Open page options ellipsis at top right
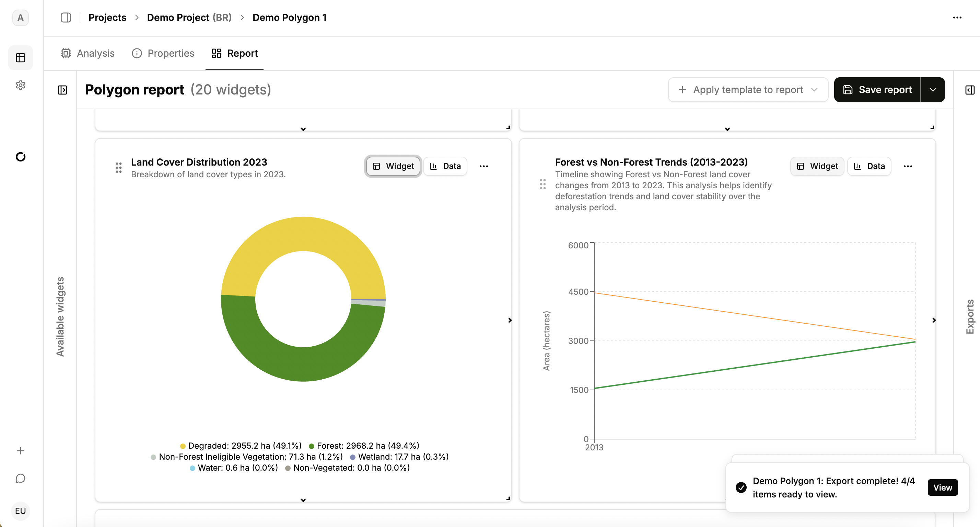 pos(957,18)
